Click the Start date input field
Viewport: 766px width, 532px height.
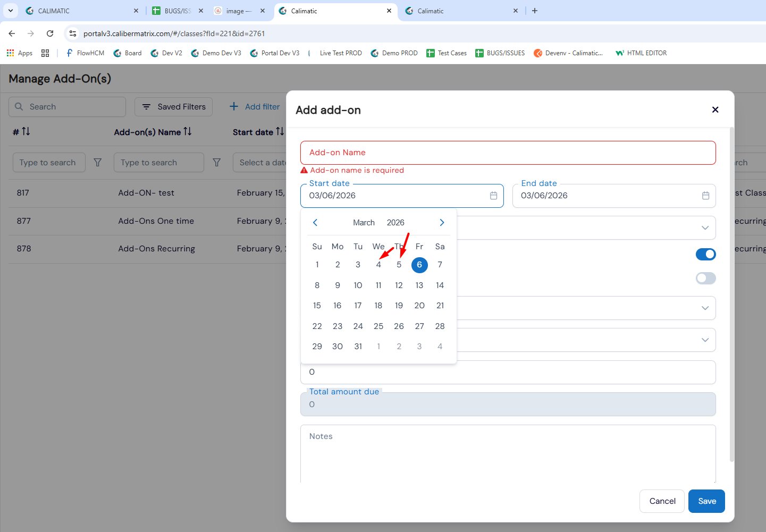click(402, 196)
